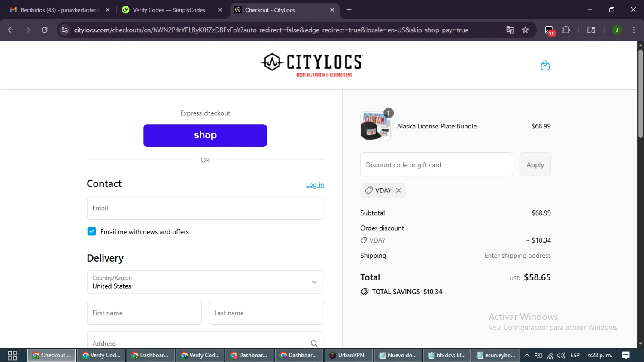Viewport: 644px width, 362px height.
Task: Click the Chrome reload page icon
Action: (45, 30)
